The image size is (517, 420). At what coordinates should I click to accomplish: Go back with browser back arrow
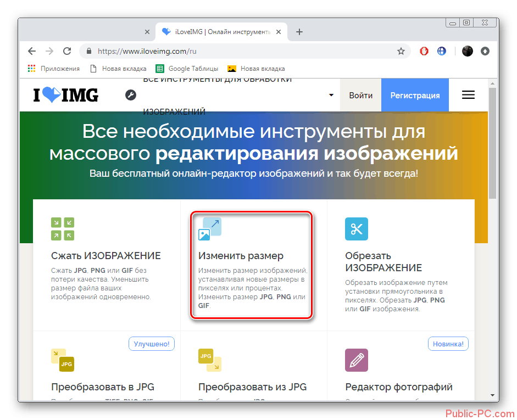[32, 51]
